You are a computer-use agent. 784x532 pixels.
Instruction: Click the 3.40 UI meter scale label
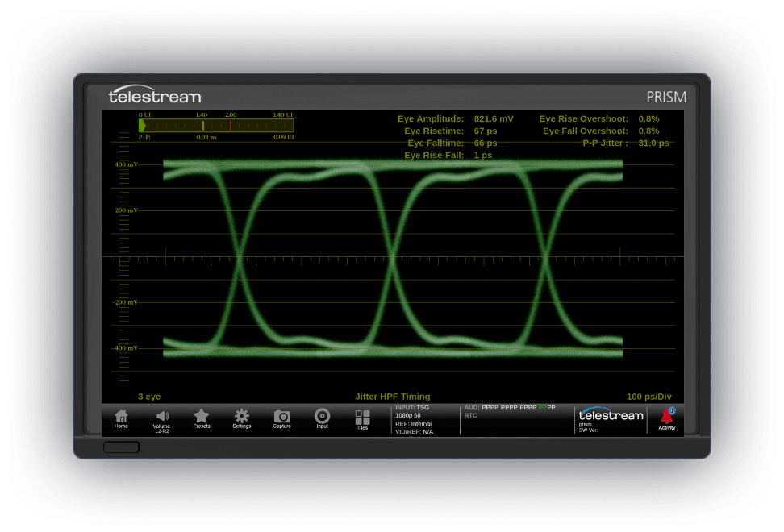point(282,115)
